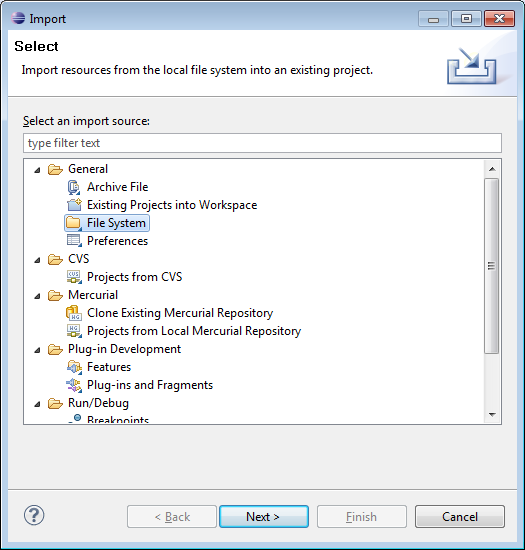Select the Projects from CVS icon
The height and width of the screenshot is (550, 525).
point(74,277)
